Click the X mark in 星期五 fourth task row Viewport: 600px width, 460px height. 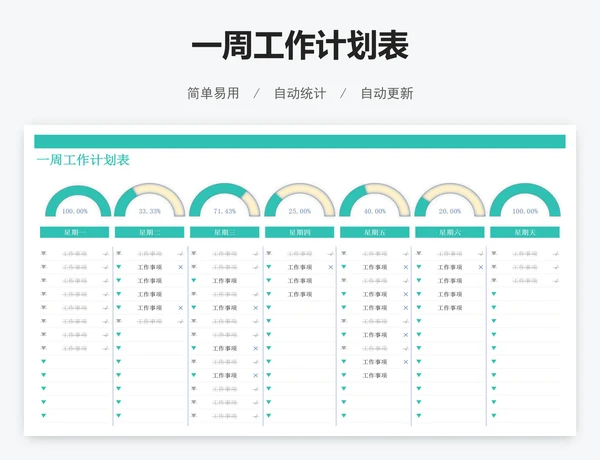(406, 294)
